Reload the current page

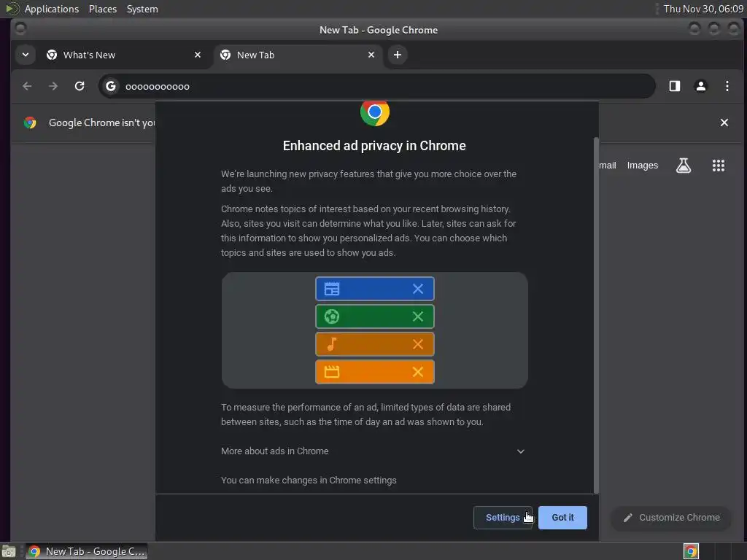80,86
